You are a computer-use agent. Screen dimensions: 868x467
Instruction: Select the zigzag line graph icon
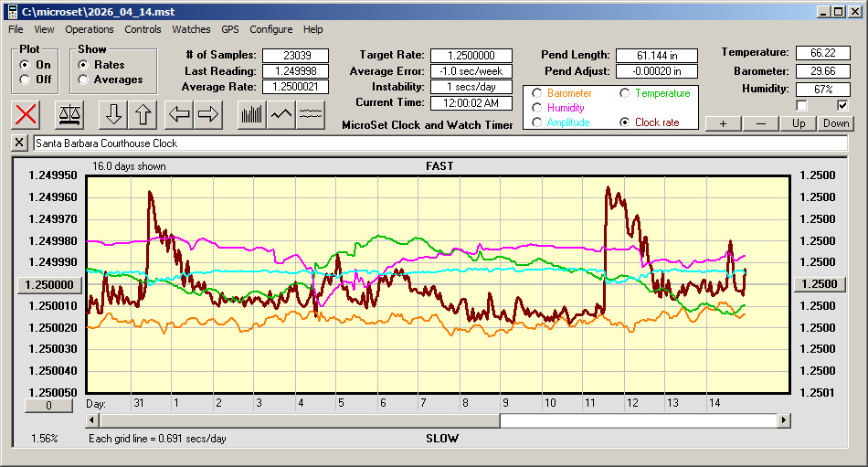tap(281, 114)
